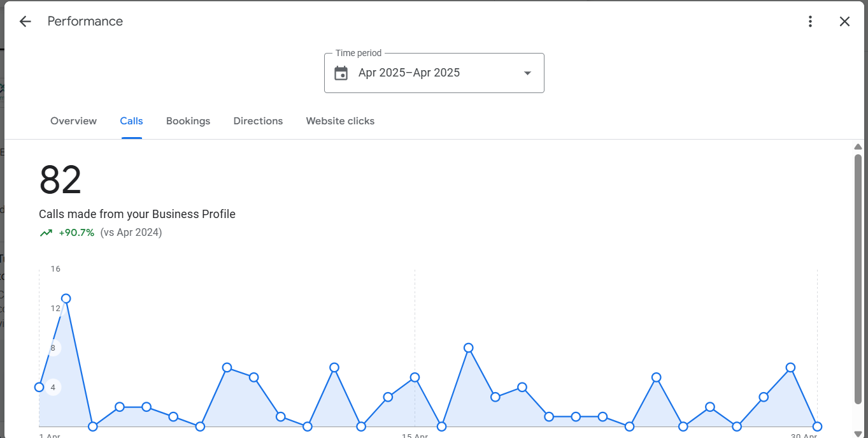Click the 12 y-axis label

tap(55, 309)
